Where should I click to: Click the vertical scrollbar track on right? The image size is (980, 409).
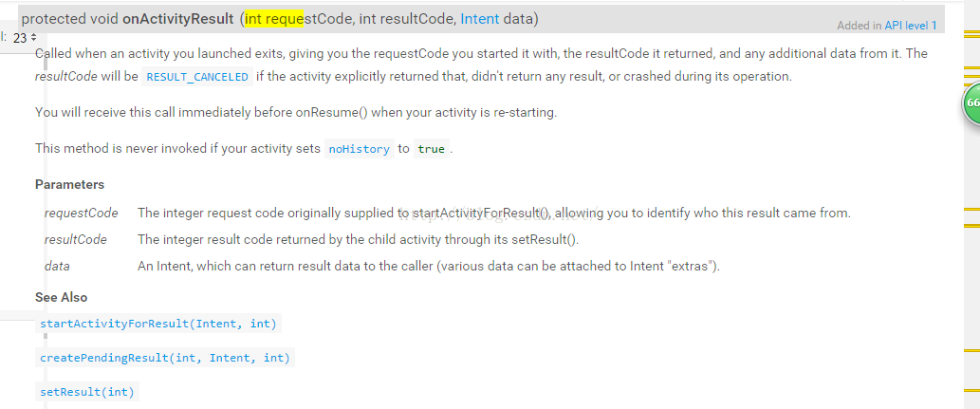[971, 251]
